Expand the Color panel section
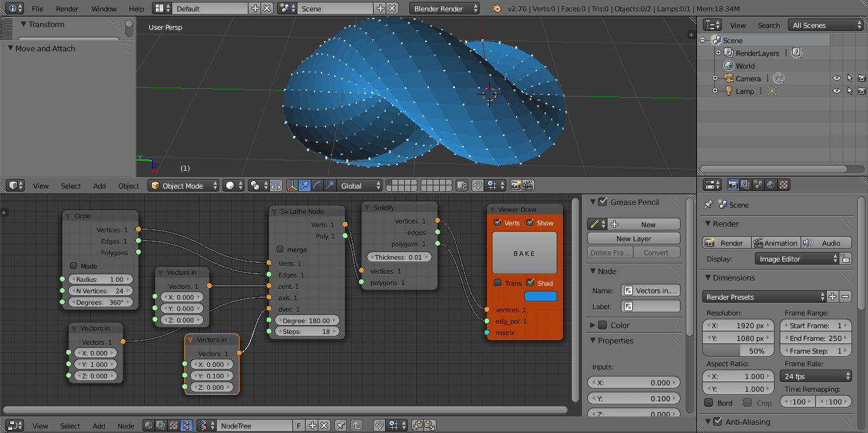868x433 pixels. [x=593, y=325]
